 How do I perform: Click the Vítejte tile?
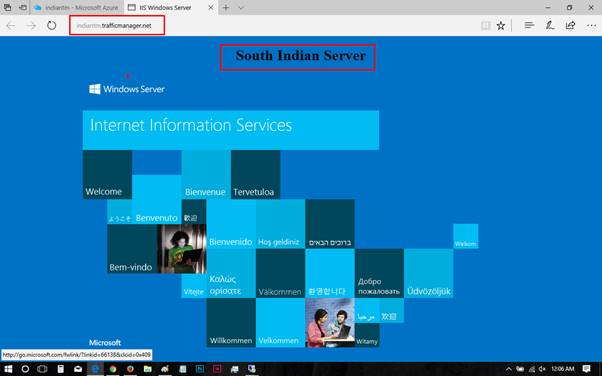[x=194, y=286]
